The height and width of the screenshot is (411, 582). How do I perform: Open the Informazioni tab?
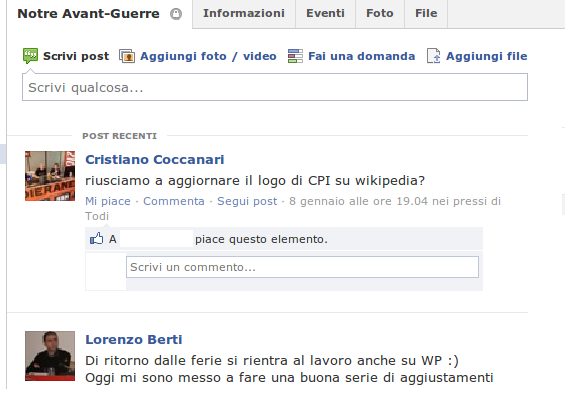(x=243, y=13)
